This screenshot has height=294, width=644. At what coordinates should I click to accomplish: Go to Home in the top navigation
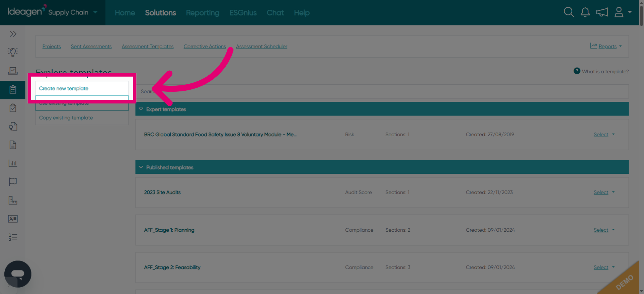tap(125, 13)
